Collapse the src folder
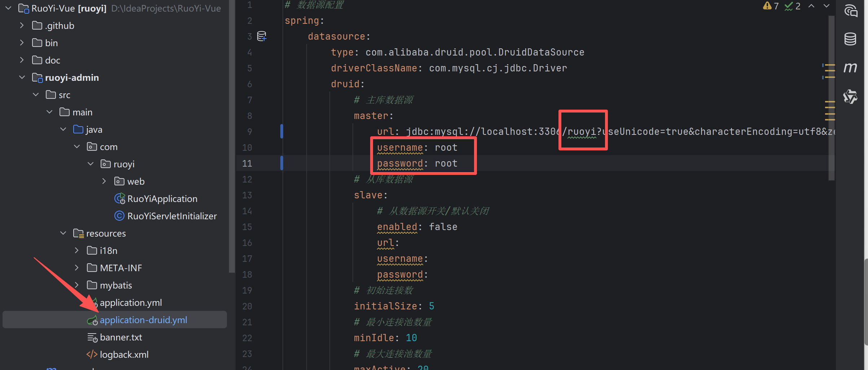The image size is (868, 370). (36, 95)
